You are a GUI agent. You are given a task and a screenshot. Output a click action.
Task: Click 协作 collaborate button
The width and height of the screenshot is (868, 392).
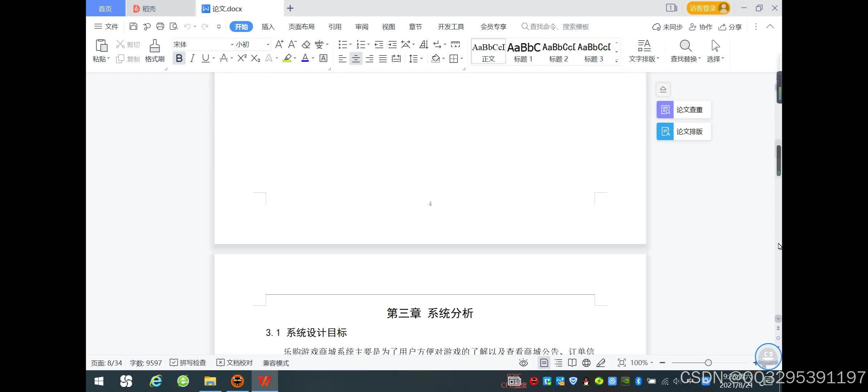coord(701,27)
